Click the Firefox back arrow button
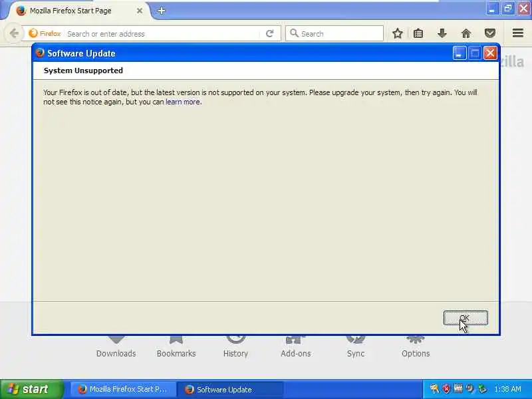532x399 pixels. [x=14, y=33]
